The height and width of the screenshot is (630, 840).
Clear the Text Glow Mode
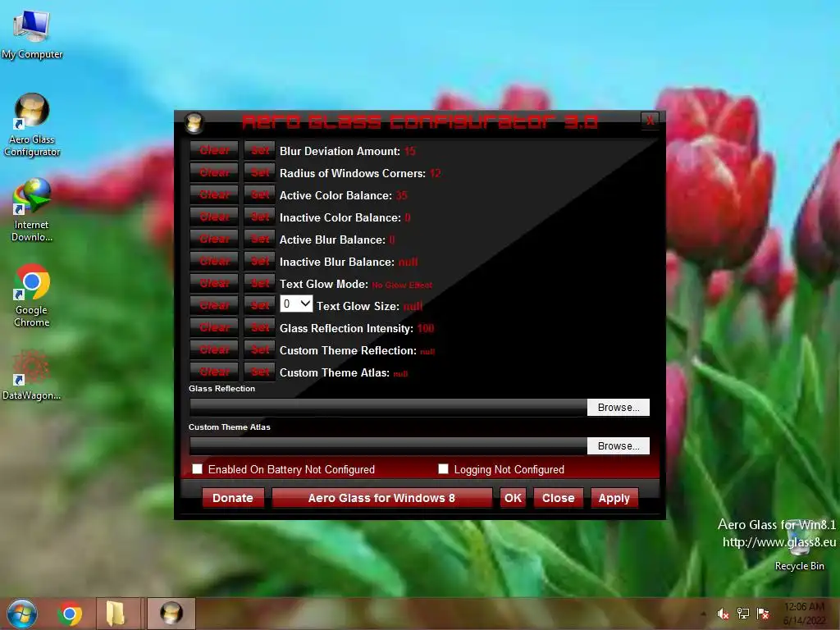click(x=214, y=283)
